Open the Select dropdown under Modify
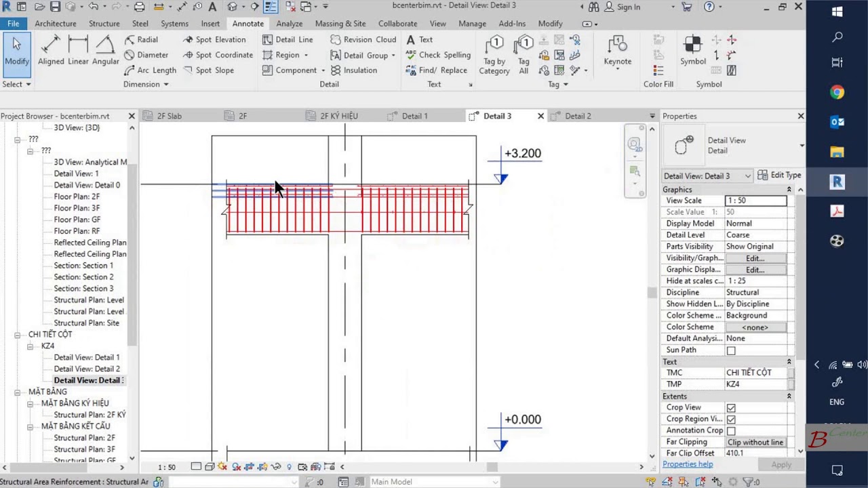 point(17,84)
